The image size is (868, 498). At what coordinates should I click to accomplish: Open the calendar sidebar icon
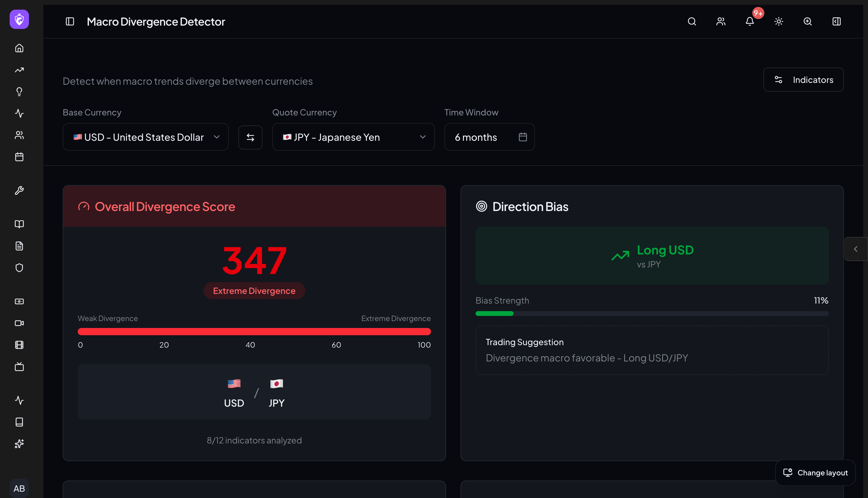19,157
